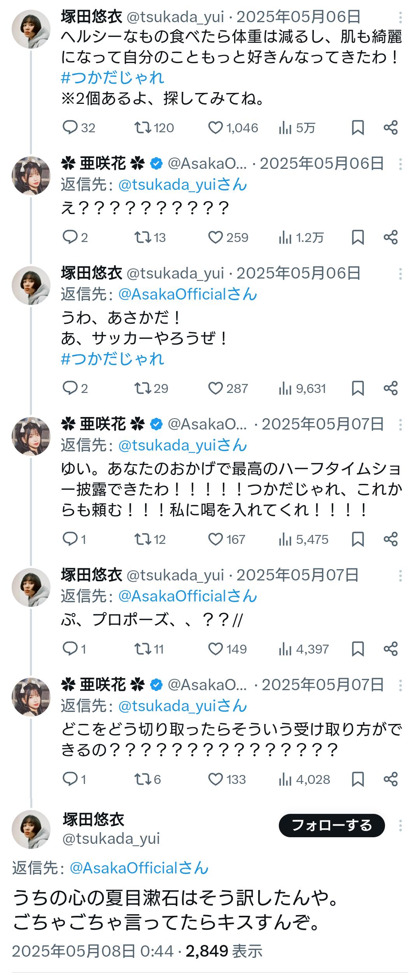Like the first tweet with 1,046 likes
Viewport: 420px width, 980px height.
(216, 128)
